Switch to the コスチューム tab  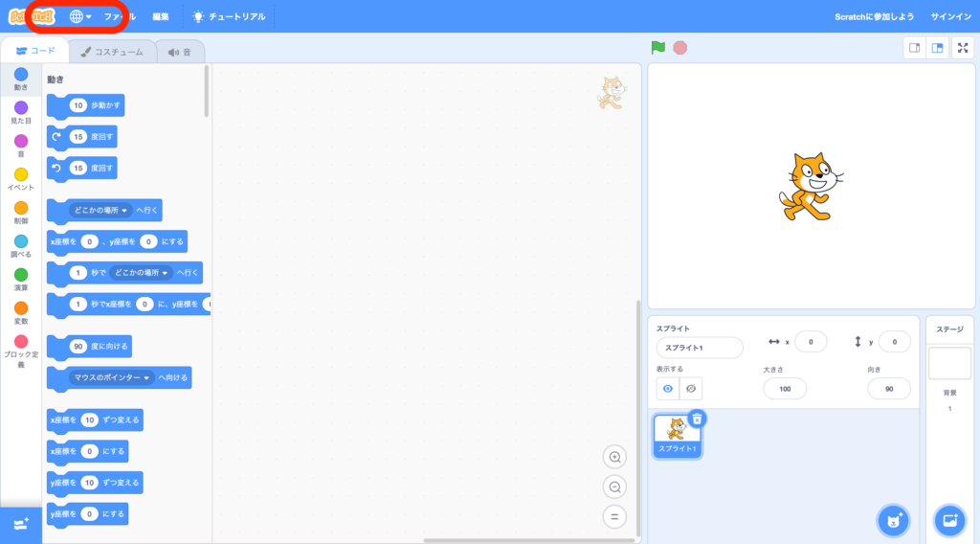112,52
